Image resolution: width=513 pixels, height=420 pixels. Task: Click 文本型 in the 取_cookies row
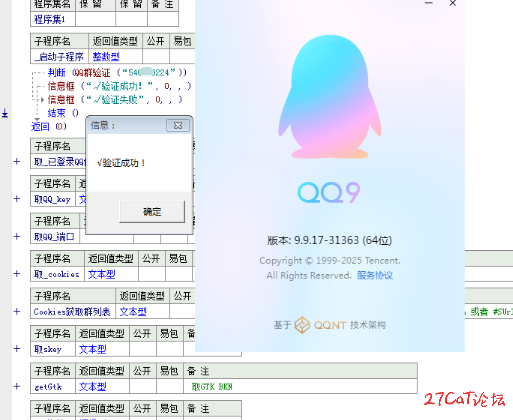[101, 274]
